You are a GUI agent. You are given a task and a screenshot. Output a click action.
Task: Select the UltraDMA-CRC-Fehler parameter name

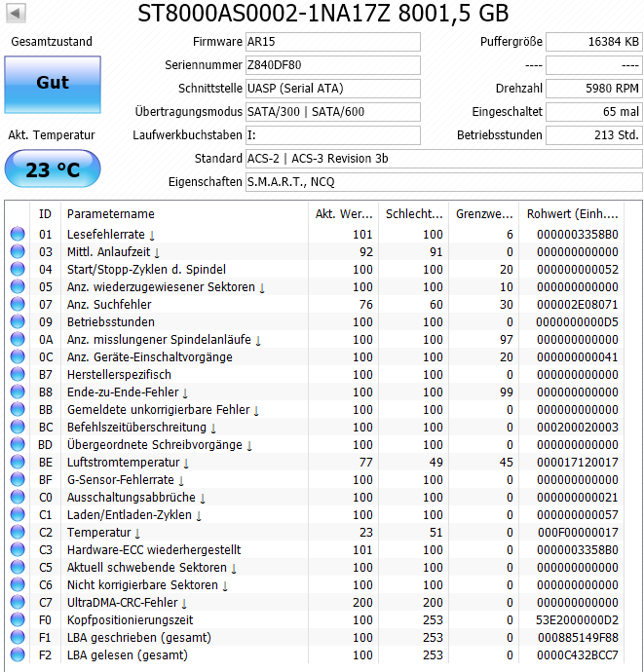(x=122, y=602)
